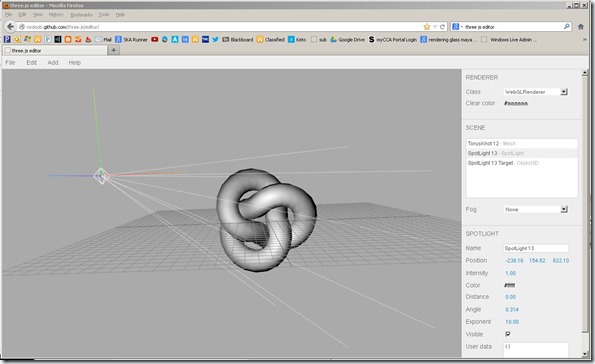Click the search box containing three js editor
This screenshot has width=595, height=364.
pyautogui.click(x=511, y=27)
